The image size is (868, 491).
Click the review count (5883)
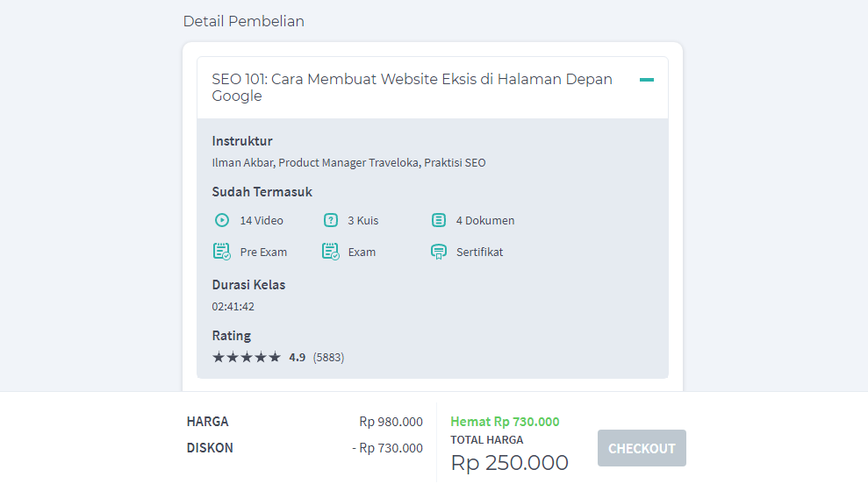(328, 357)
